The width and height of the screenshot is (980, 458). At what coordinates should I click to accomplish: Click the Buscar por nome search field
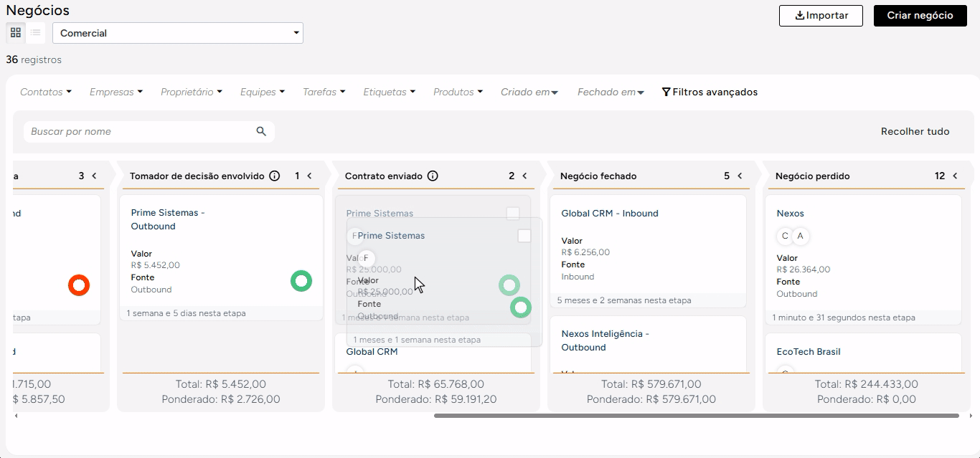click(x=140, y=132)
